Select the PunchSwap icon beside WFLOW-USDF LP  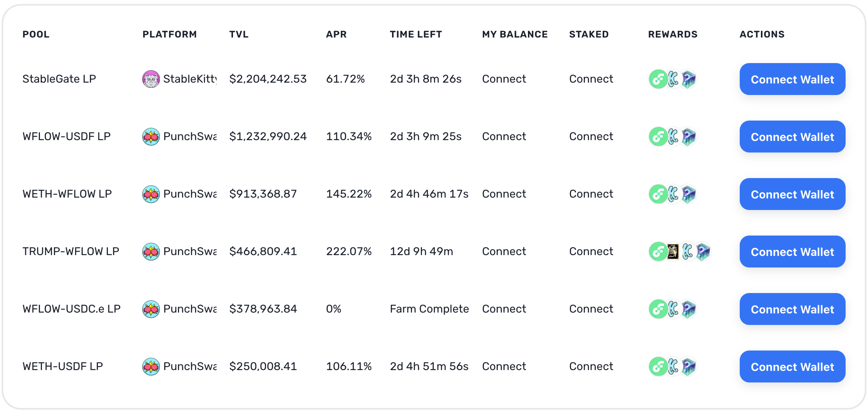151,137
